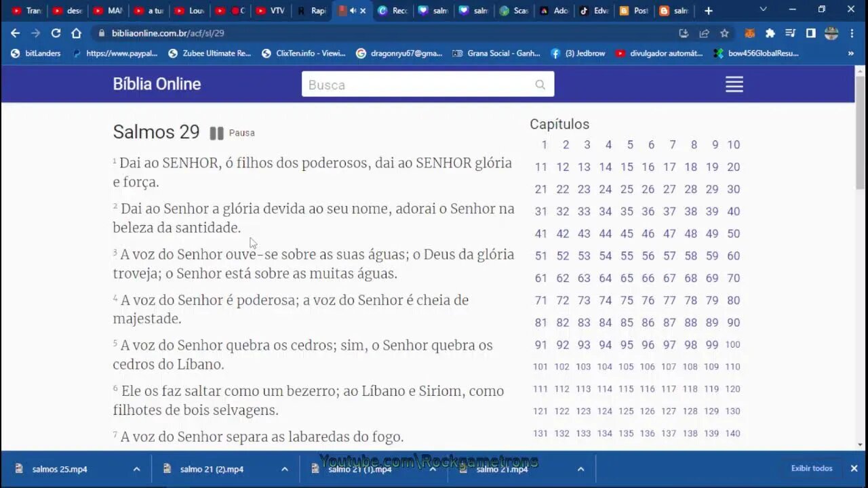Open Zubee Ultimate Re... bookmark

click(210, 53)
